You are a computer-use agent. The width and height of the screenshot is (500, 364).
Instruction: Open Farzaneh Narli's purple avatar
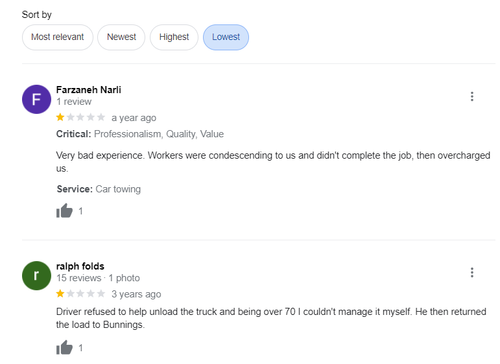coord(36,99)
